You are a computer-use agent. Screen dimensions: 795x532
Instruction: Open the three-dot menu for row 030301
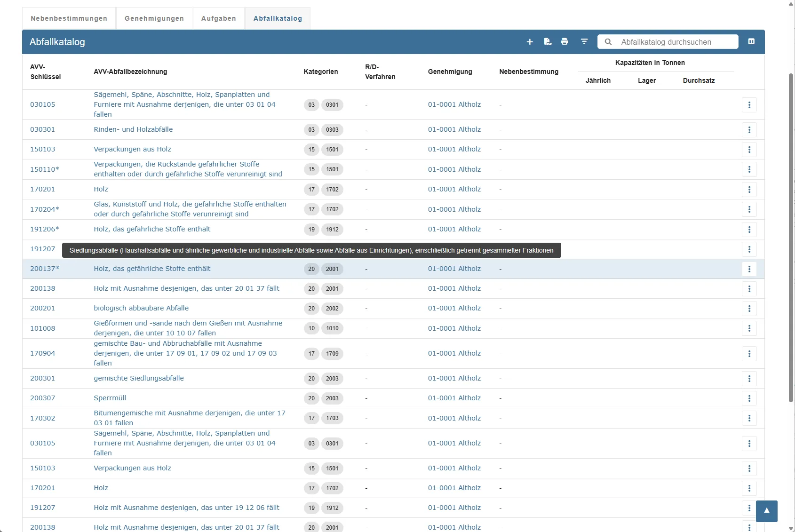[749, 130]
